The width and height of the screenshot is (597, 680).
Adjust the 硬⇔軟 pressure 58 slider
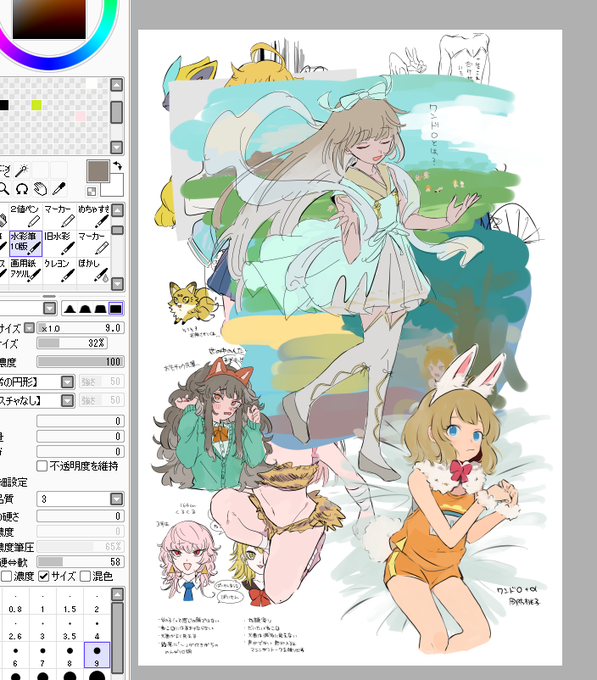click(x=81, y=562)
